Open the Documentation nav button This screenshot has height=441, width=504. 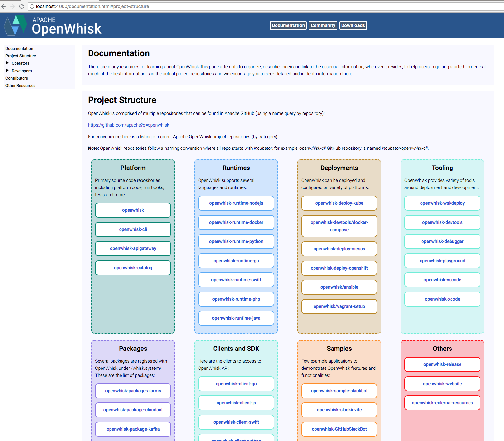coord(288,25)
